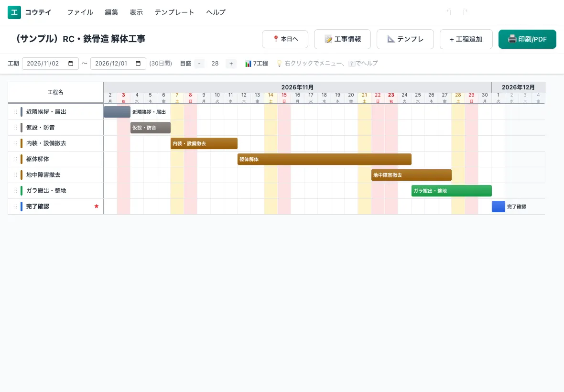
Task: Click the 近隣挨拶・届出 Gantt bar
Action: point(117,112)
